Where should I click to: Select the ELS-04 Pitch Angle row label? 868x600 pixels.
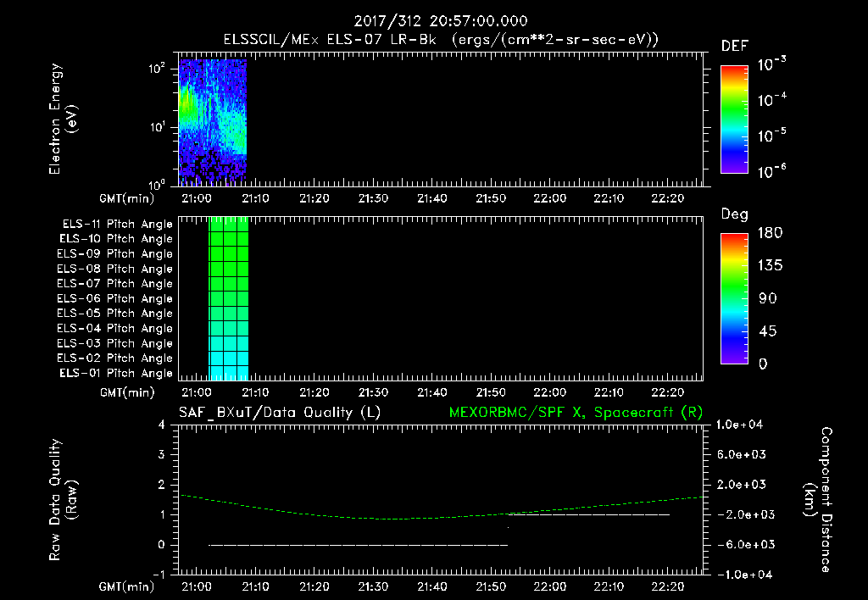click(115, 328)
